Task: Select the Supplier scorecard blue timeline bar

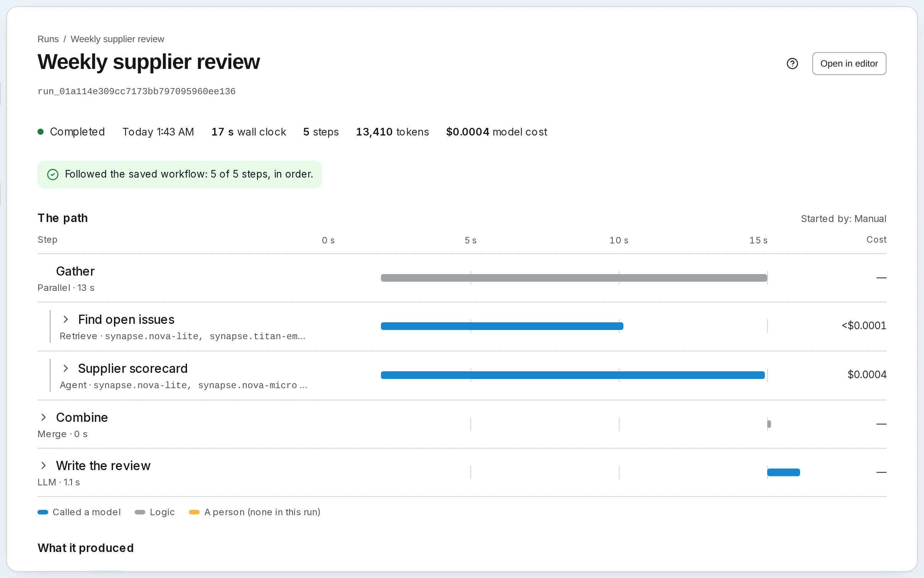Action: [573, 375]
